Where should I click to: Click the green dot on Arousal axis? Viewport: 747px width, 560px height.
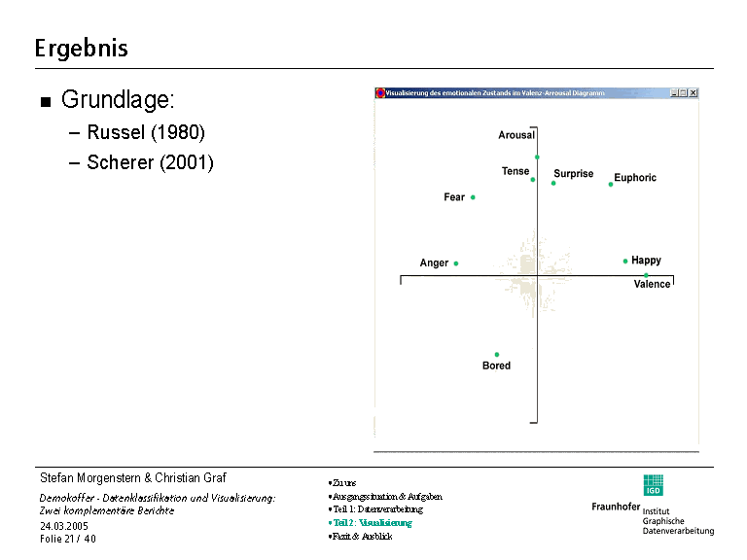click(537, 157)
